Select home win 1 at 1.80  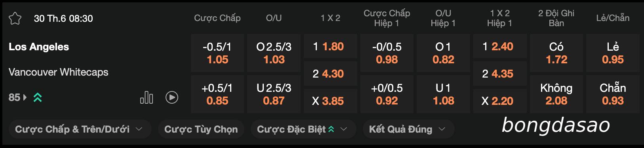pos(330,46)
